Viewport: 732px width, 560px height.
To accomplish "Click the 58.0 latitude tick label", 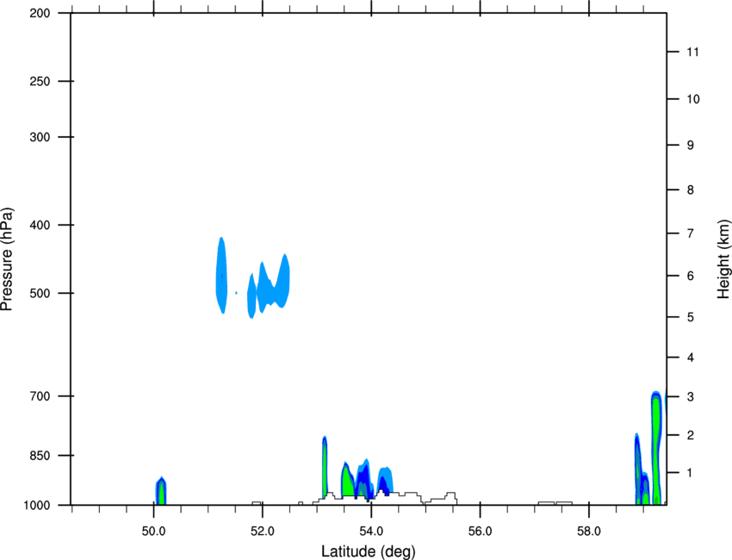I will pos(589,532).
